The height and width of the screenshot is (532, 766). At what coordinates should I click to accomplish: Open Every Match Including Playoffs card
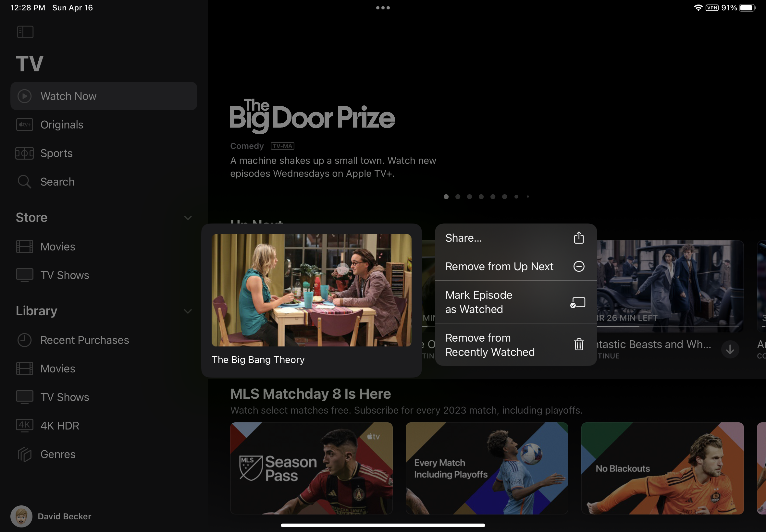487,468
